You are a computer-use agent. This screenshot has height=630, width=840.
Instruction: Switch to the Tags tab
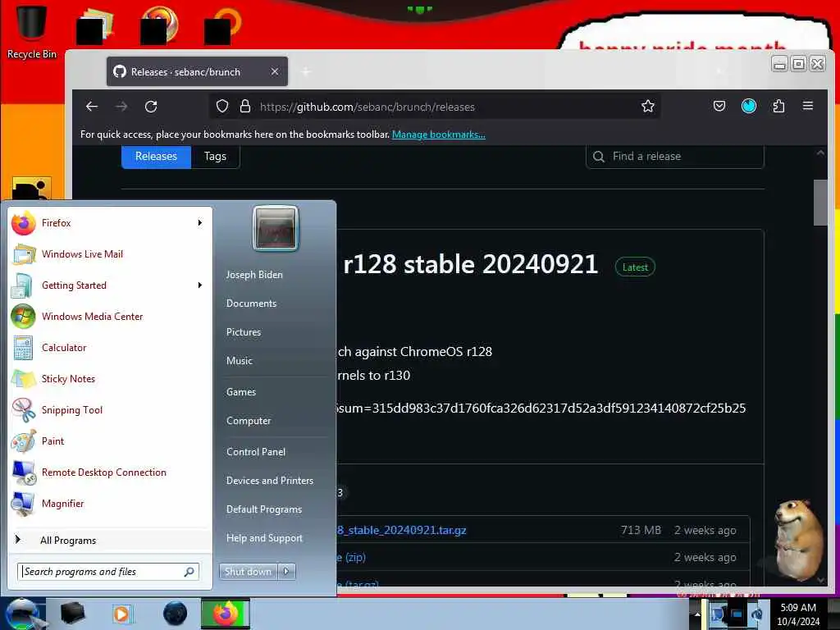coord(216,157)
